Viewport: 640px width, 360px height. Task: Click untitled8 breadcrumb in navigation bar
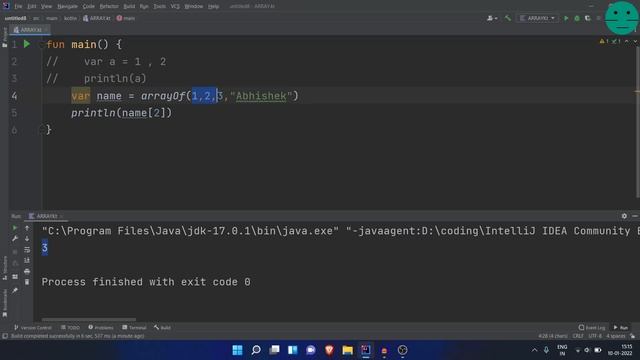(x=16, y=18)
